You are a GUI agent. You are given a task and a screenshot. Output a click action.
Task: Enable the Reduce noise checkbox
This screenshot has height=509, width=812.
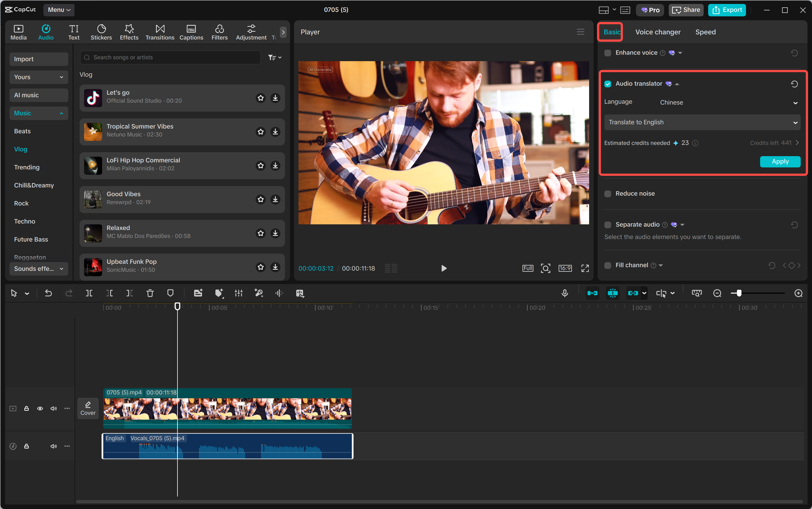608,194
